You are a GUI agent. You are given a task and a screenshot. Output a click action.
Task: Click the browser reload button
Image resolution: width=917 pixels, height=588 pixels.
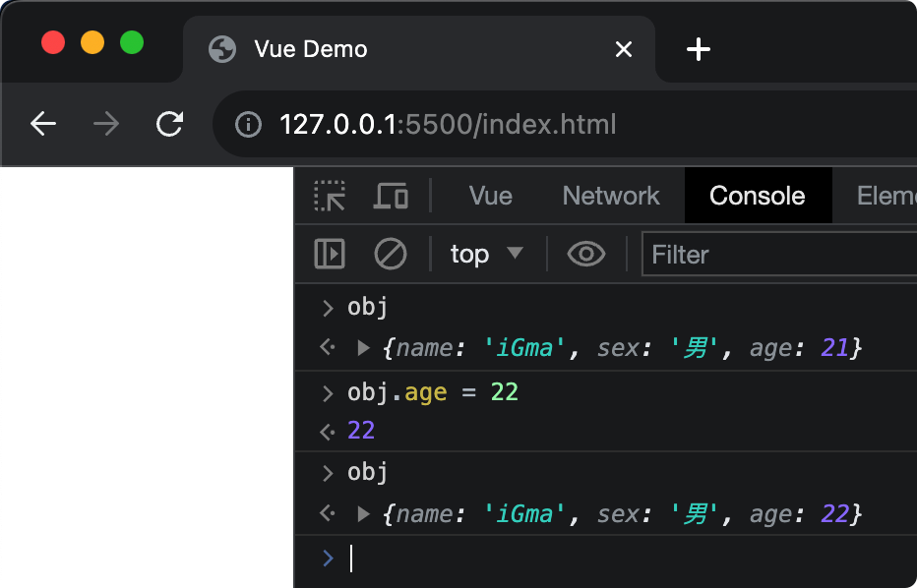click(x=170, y=124)
